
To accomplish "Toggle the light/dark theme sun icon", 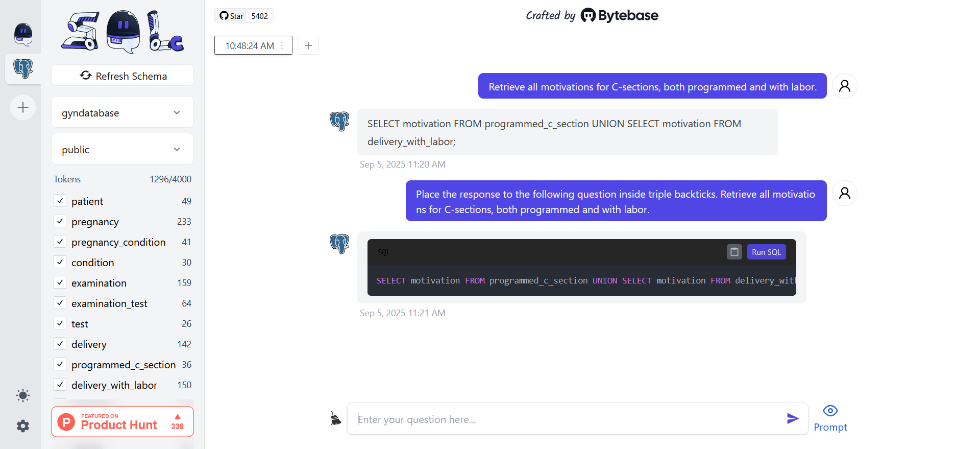I will click(x=23, y=395).
